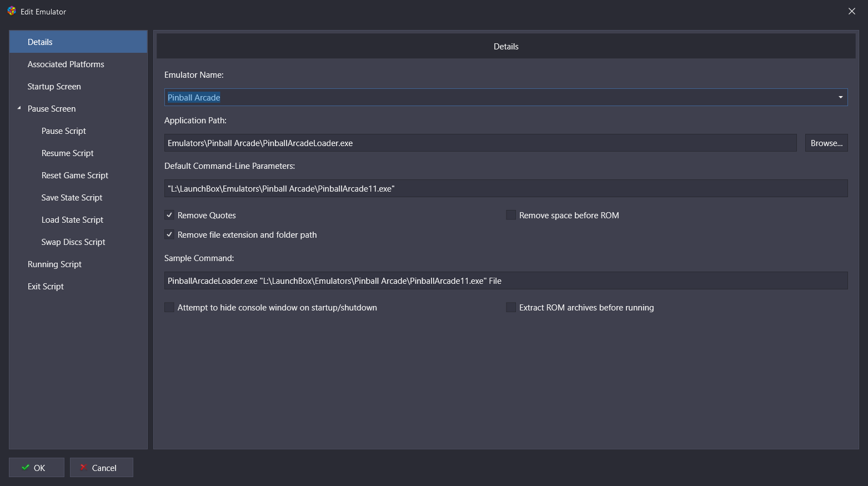Browse for the application path

[x=826, y=143]
